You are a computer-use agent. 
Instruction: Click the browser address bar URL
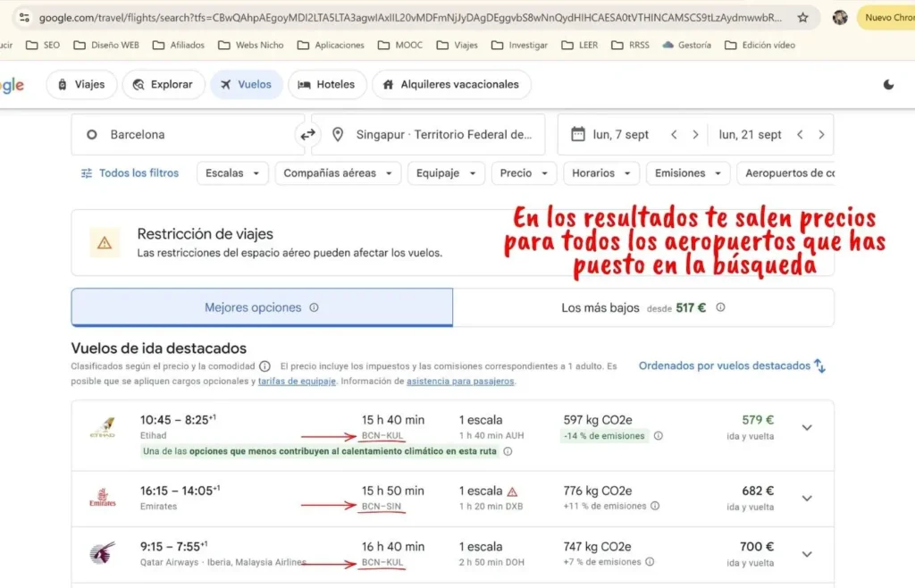409,18
